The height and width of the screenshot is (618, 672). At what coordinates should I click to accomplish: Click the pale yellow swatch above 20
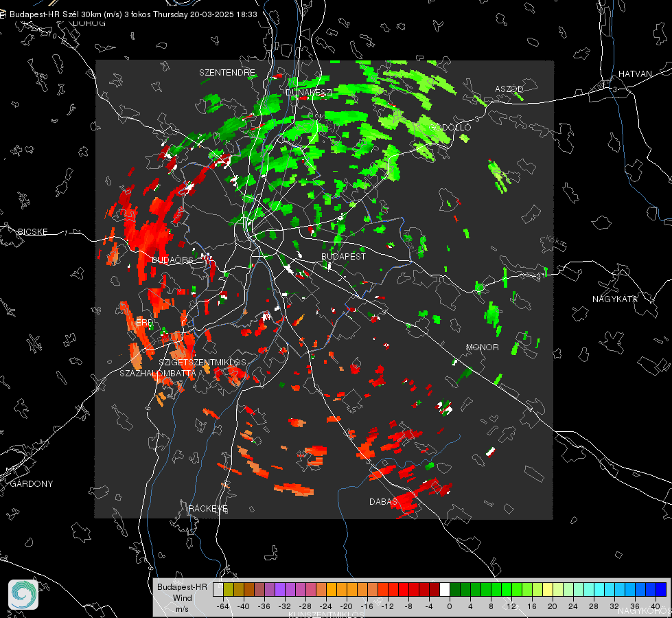pyautogui.click(x=548, y=589)
